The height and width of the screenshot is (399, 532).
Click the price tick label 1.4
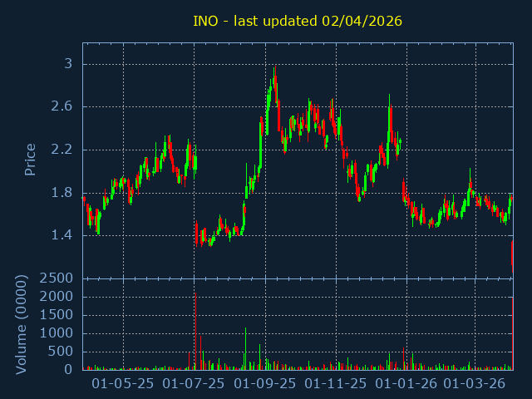[63, 235]
